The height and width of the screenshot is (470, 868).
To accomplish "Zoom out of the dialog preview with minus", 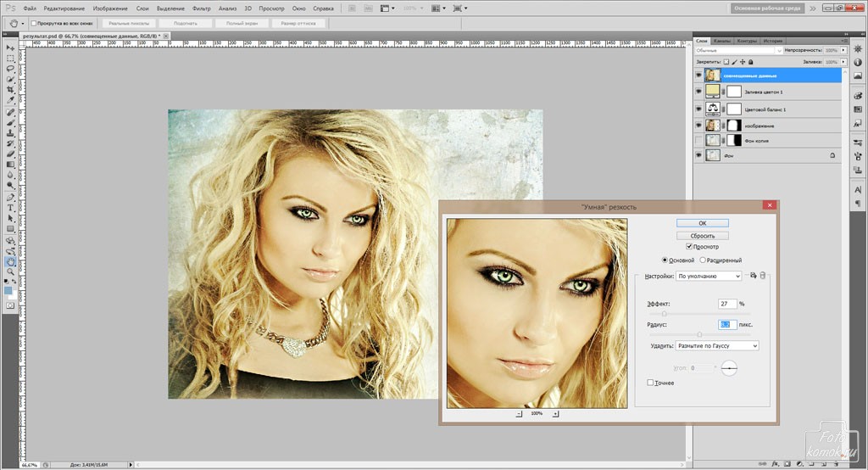I will [x=519, y=413].
